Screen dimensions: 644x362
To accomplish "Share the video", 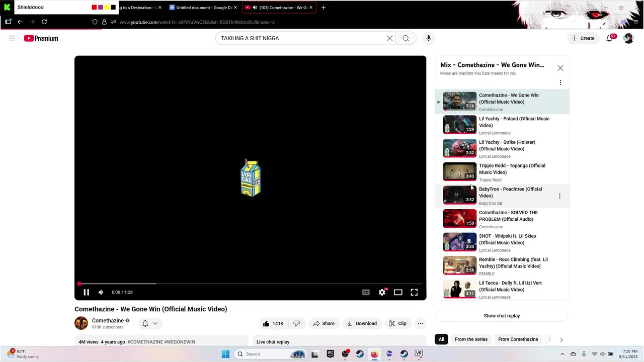I will tap(324, 324).
